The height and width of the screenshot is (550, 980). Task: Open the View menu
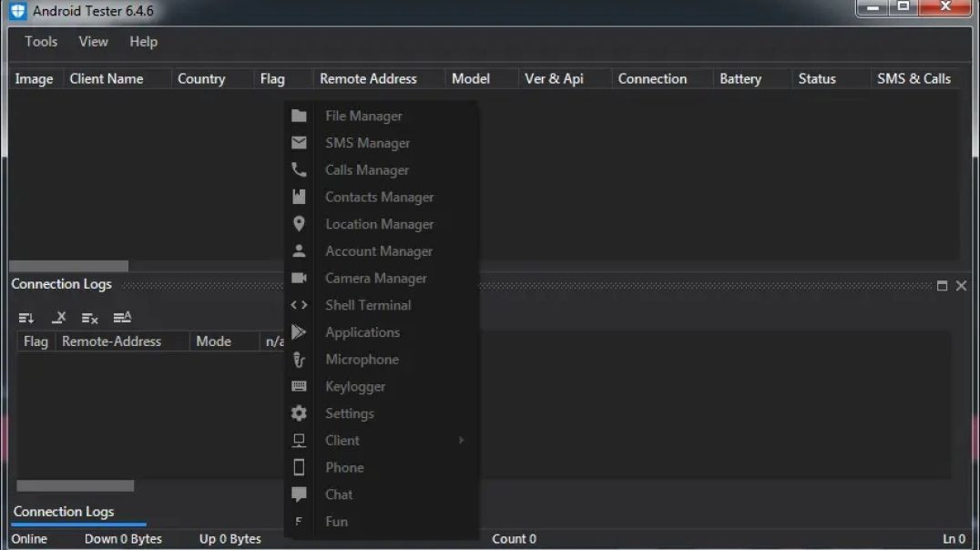(92, 42)
